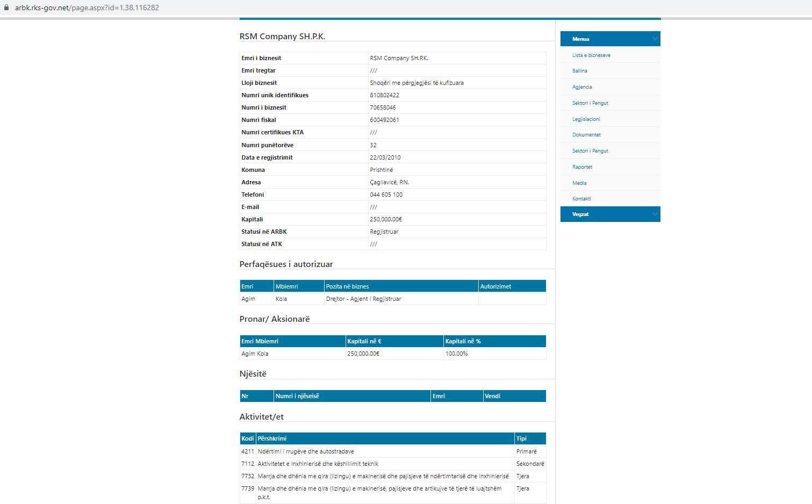Open the Dokumentet page link
The width and height of the screenshot is (812, 504).
586,135
